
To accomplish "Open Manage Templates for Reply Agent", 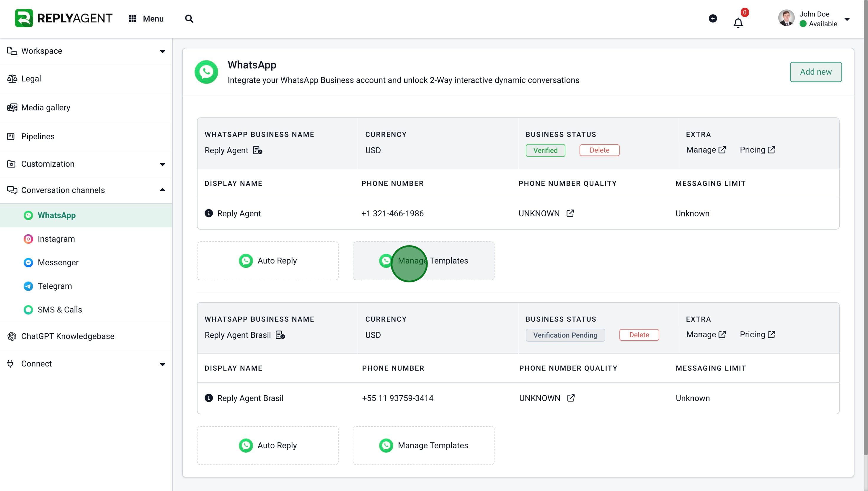I will 423,261.
